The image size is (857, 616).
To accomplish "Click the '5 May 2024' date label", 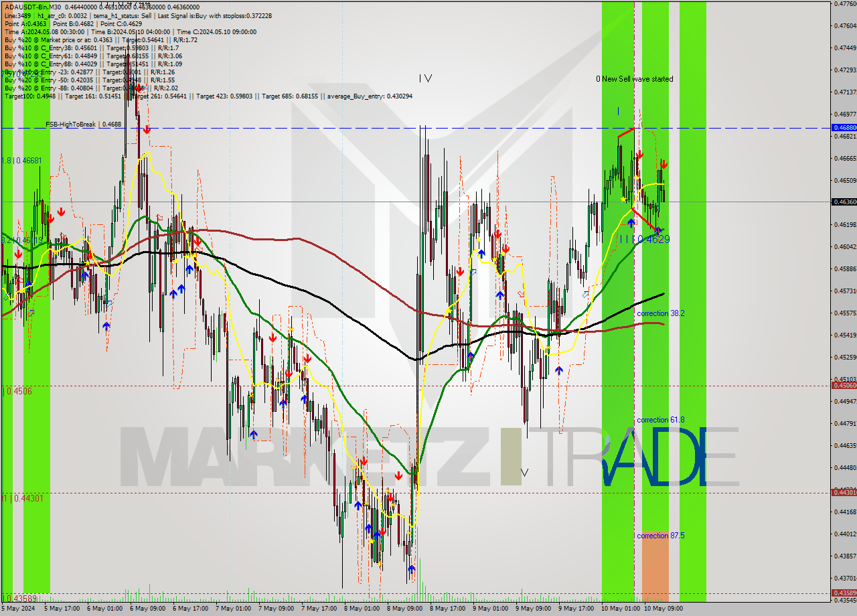I will (18, 609).
